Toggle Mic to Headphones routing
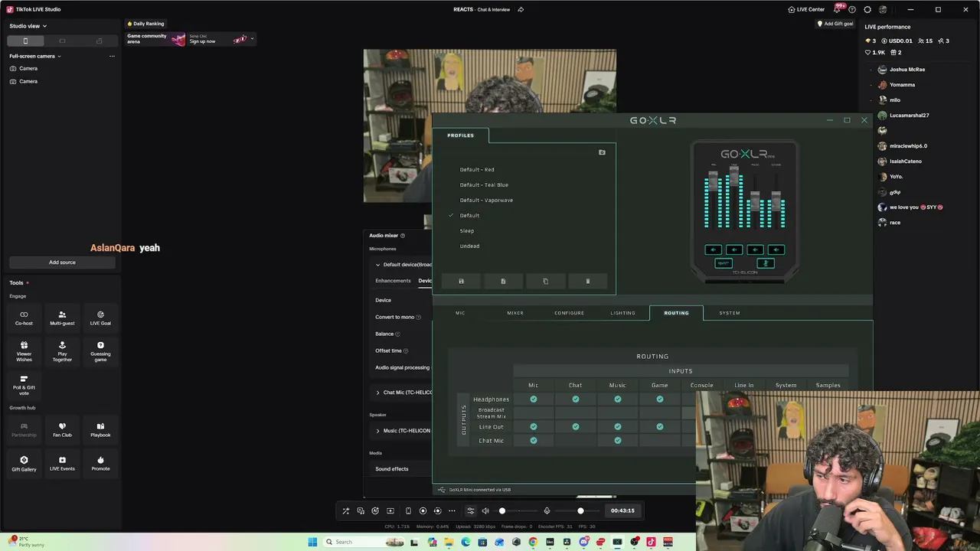The image size is (980, 551). coord(534,399)
